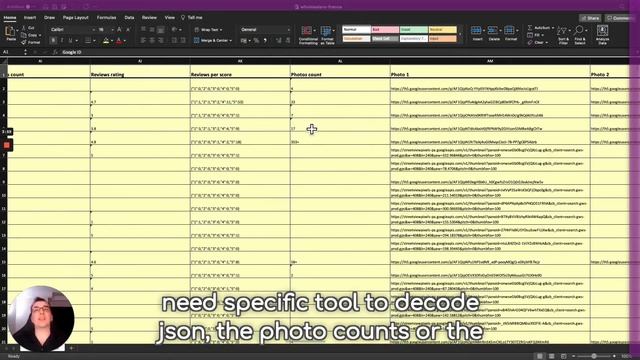Toggle Italic formatting
640x360 pixels.
click(x=62, y=40)
